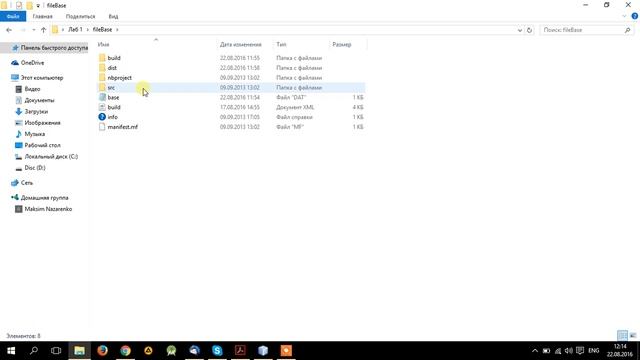The image size is (640, 360).
Task: Open the recent locations dropdown arrow
Action: (x=33, y=30)
